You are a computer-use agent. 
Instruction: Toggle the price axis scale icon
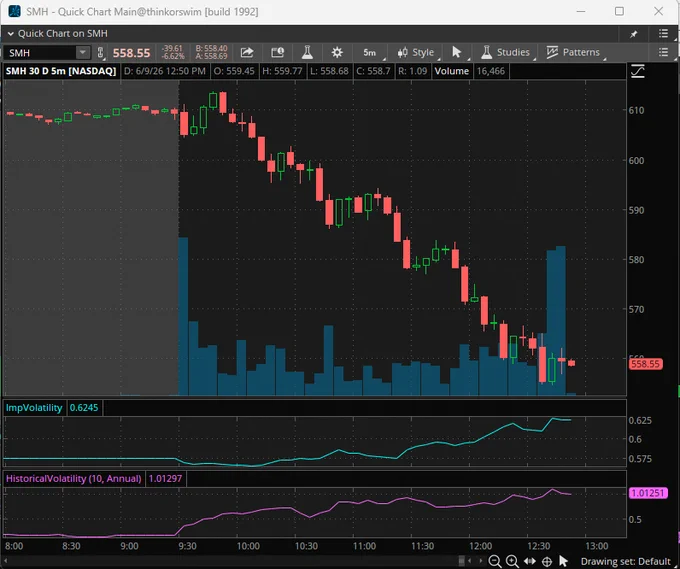(x=638, y=71)
